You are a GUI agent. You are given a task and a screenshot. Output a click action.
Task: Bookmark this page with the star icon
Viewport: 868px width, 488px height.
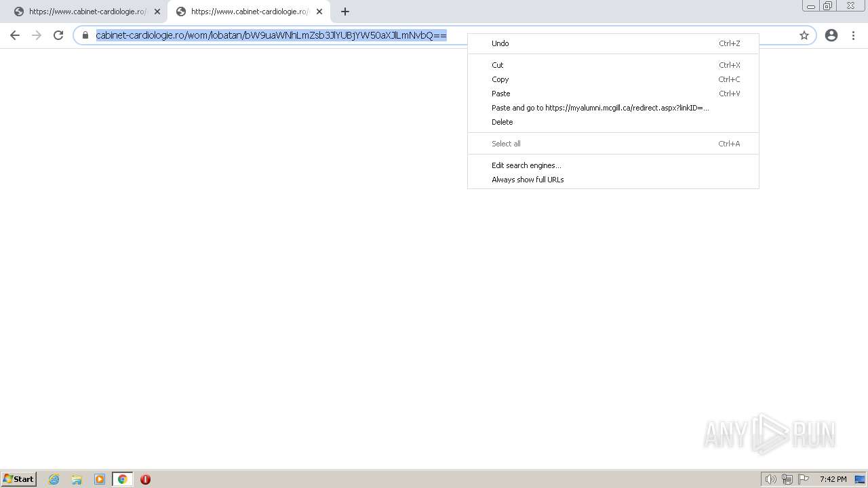coord(804,35)
